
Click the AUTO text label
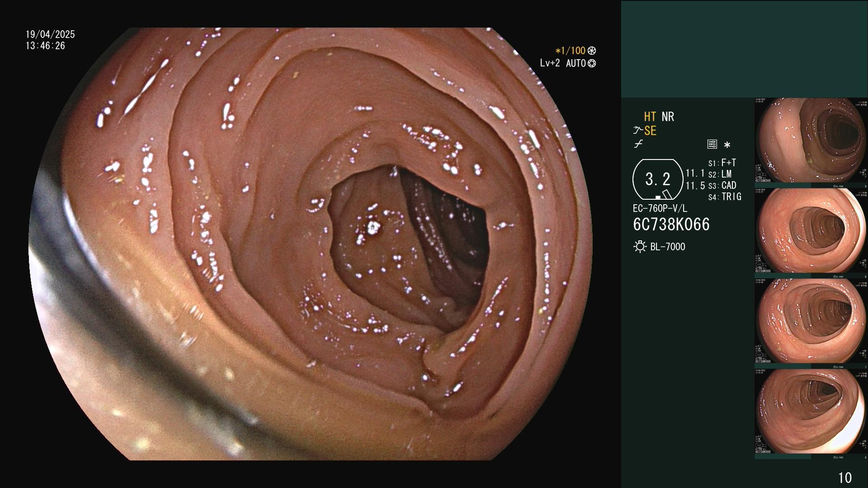576,63
